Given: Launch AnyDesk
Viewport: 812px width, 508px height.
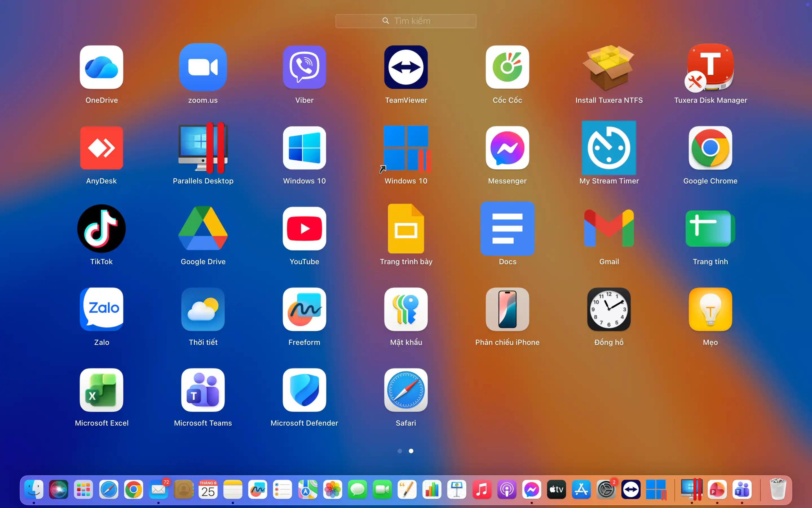Looking at the screenshot, I should tap(101, 148).
